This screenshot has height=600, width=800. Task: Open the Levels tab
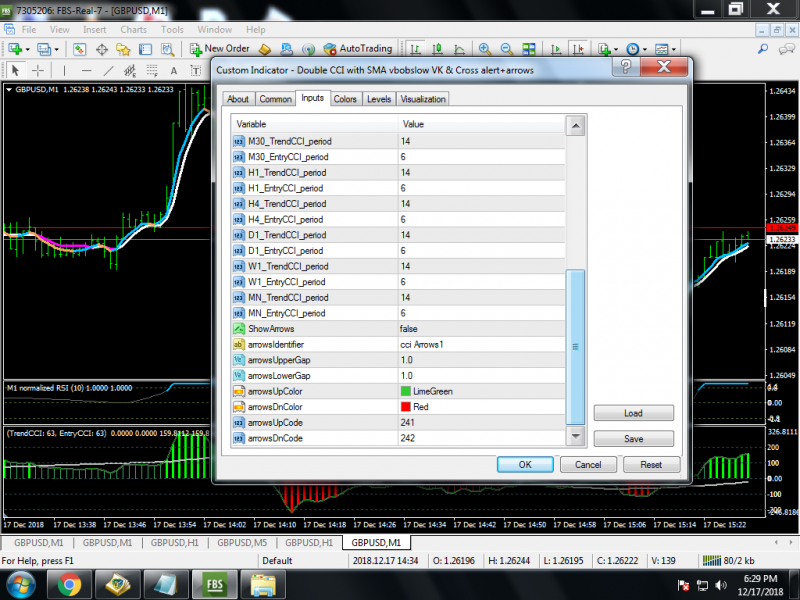click(x=379, y=99)
